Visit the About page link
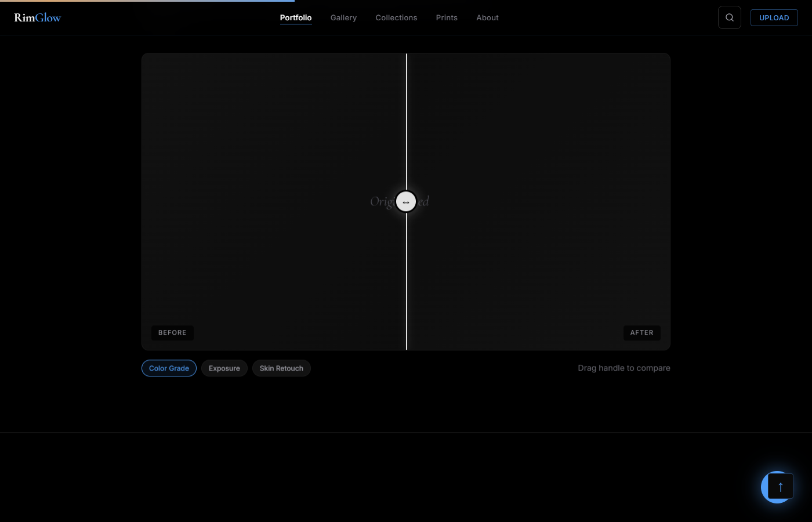Screen dimensions: 812x522 (x=487, y=17)
